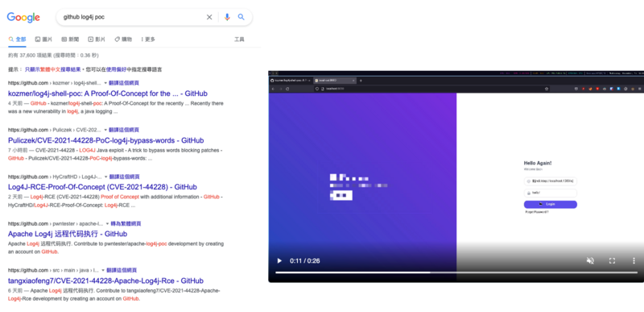Clear the Google search box text
This screenshot has height=312, width=644.
click(209, 17)
